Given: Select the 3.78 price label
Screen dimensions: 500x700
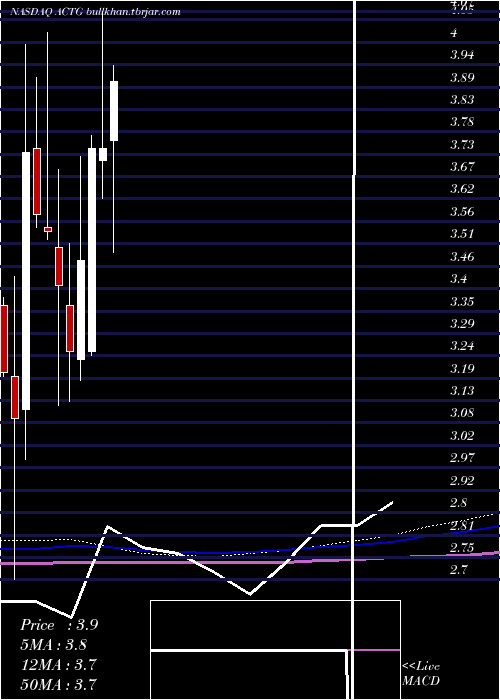Looking at the screenshot, I should [x=462, y=122].
